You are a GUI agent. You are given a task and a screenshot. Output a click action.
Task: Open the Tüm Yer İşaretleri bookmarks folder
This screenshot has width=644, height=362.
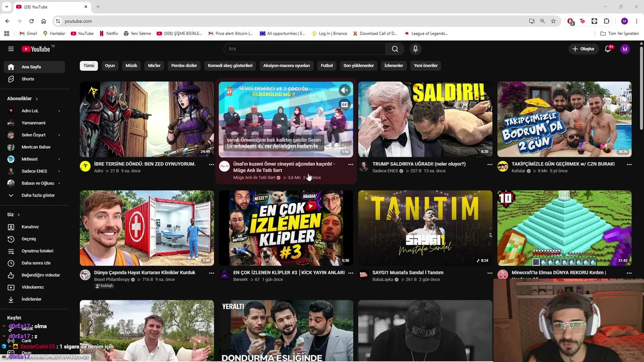coord(620,33)
